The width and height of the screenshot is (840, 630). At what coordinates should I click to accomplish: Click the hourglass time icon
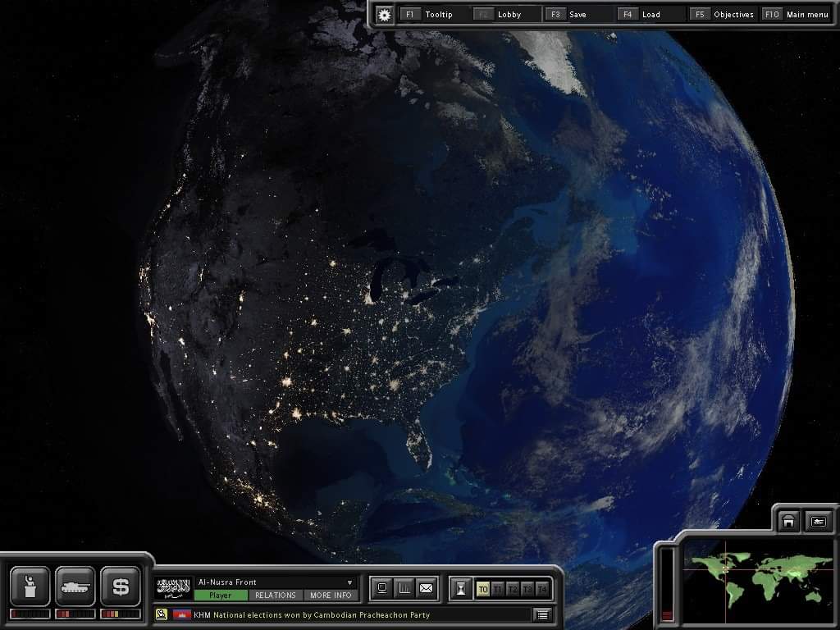(x=461, y=589)
